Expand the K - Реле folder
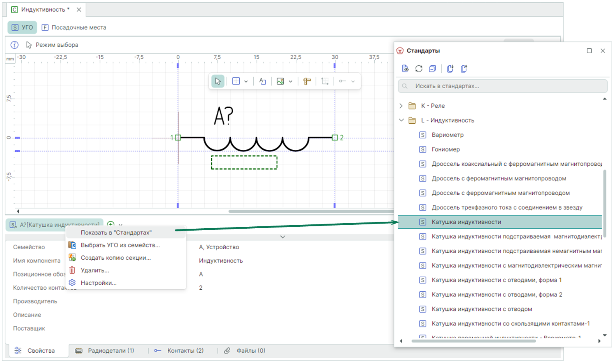614x364 pixels. tap(401, 106)
